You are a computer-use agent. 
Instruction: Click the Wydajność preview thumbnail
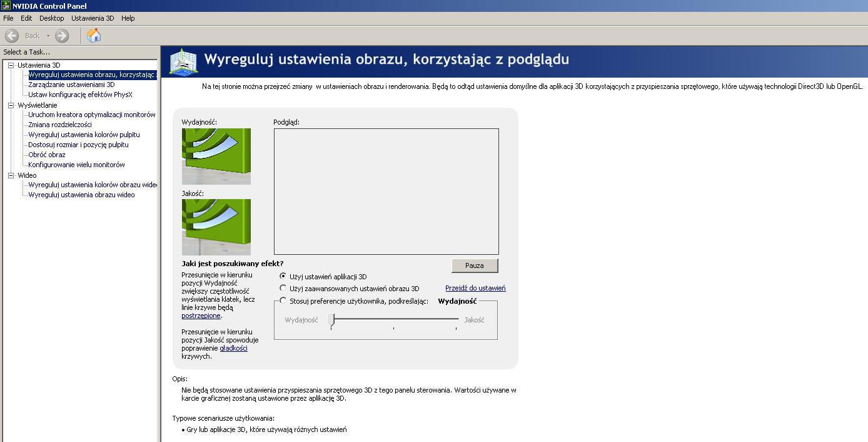[x=216, y=157]
